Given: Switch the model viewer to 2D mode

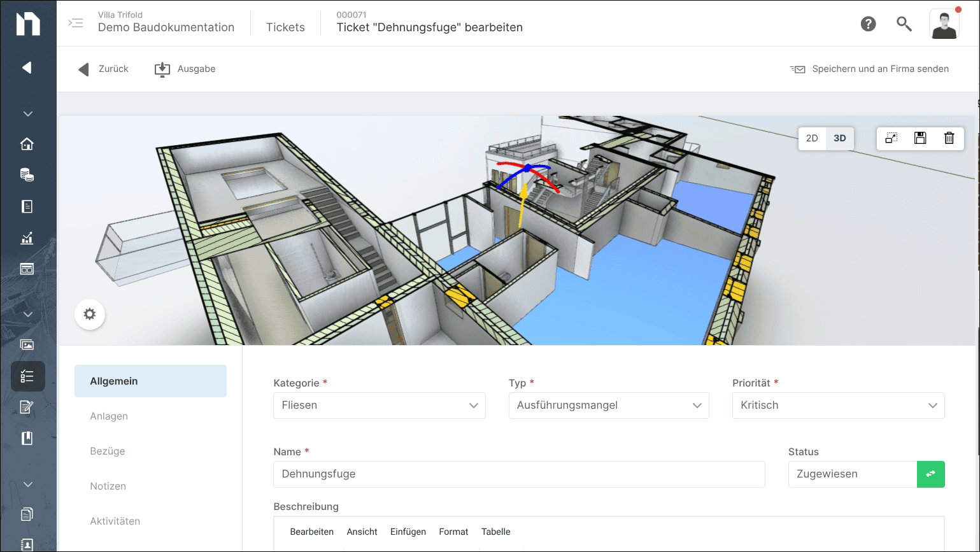Looking at the screenshot, I should pyautogui.click(x=812, y=138).
